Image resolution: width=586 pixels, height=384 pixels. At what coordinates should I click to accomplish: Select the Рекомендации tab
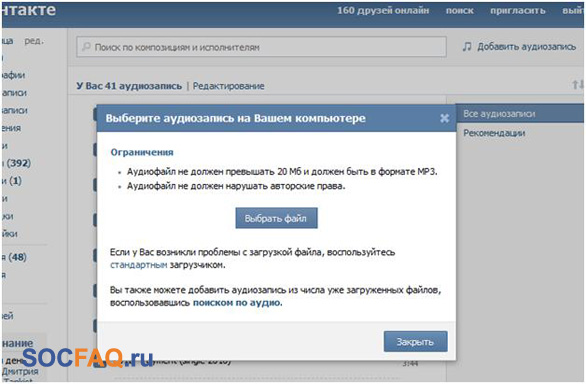494,133
